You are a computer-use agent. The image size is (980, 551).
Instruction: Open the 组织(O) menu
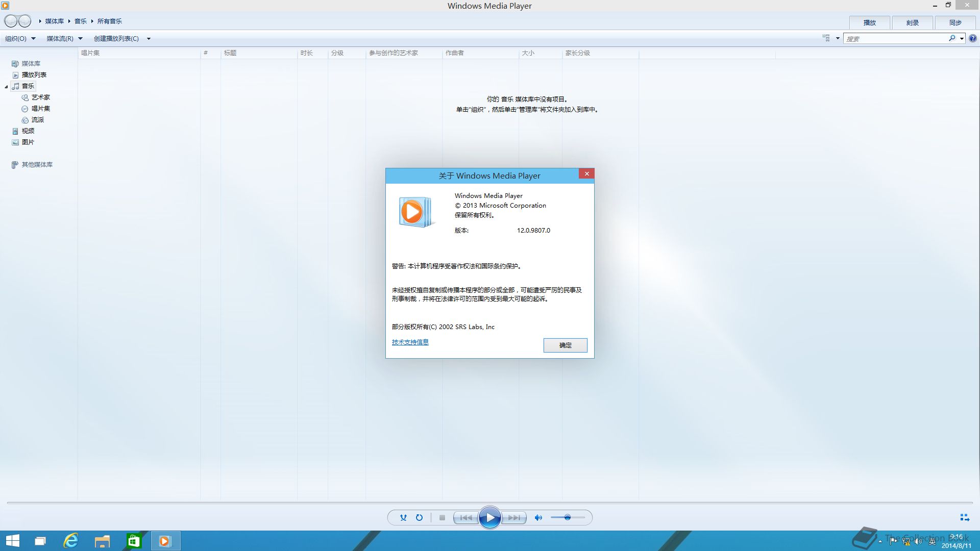coord(20,38)
